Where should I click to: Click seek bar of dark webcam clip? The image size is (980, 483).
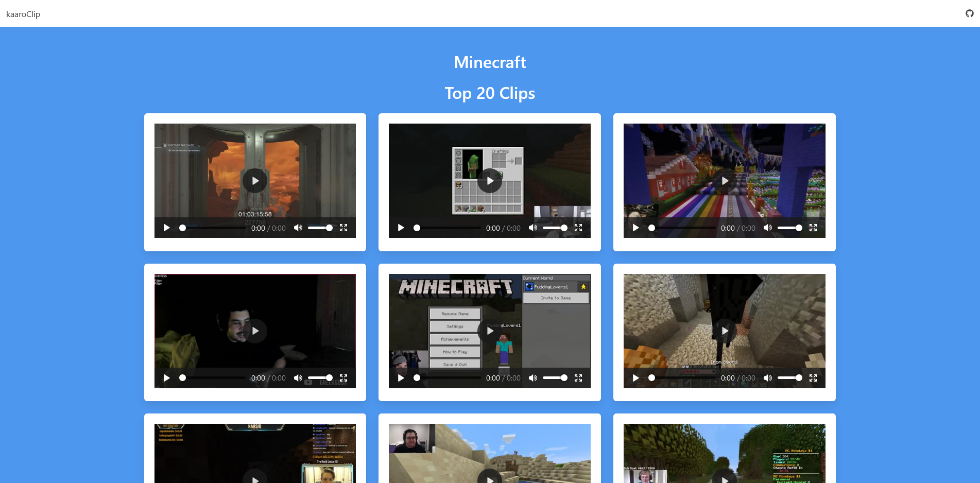[213, 378]
